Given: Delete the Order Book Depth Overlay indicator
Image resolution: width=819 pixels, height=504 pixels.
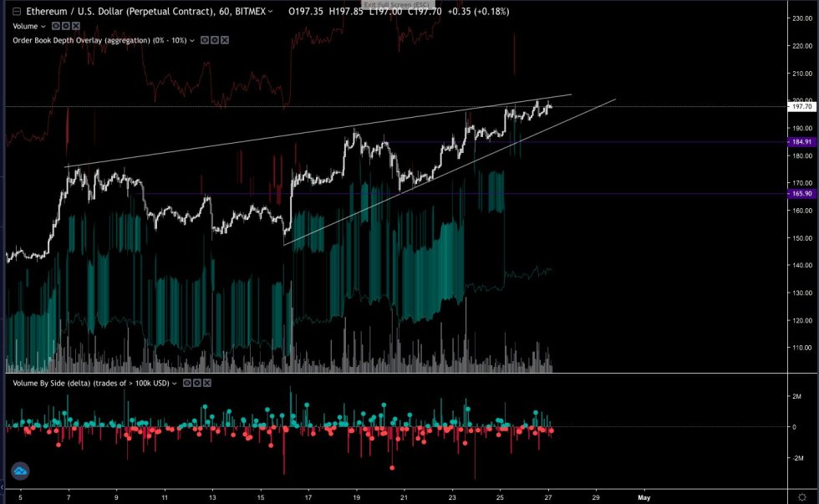Looking at the screenshot, I should tap(224, 39).
